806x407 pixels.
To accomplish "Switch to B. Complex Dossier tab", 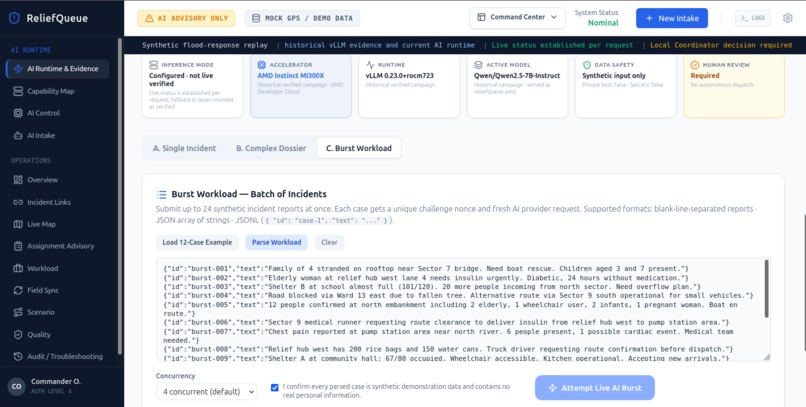I will tap(271, 148).
